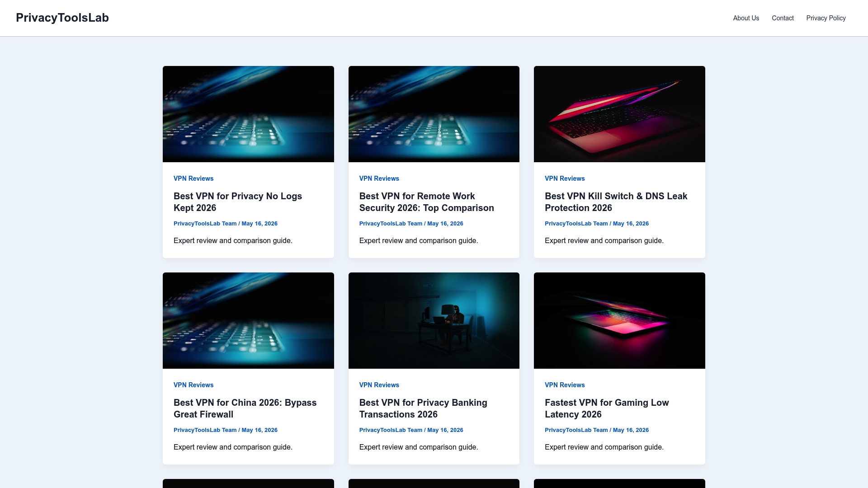868x488 pixels.
Task: Click excerpt text on the China card
Action: pyautogui.click(x=233, y=447)
